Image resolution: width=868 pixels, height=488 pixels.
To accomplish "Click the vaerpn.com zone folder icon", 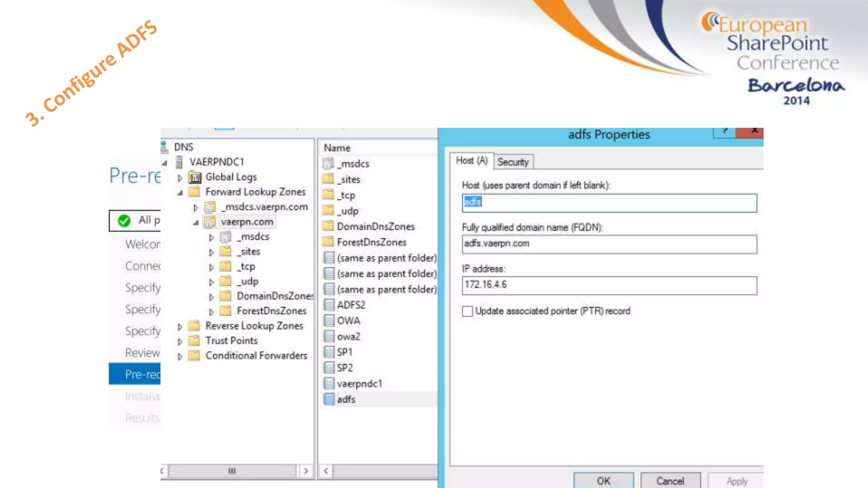I will coord(209,222).
